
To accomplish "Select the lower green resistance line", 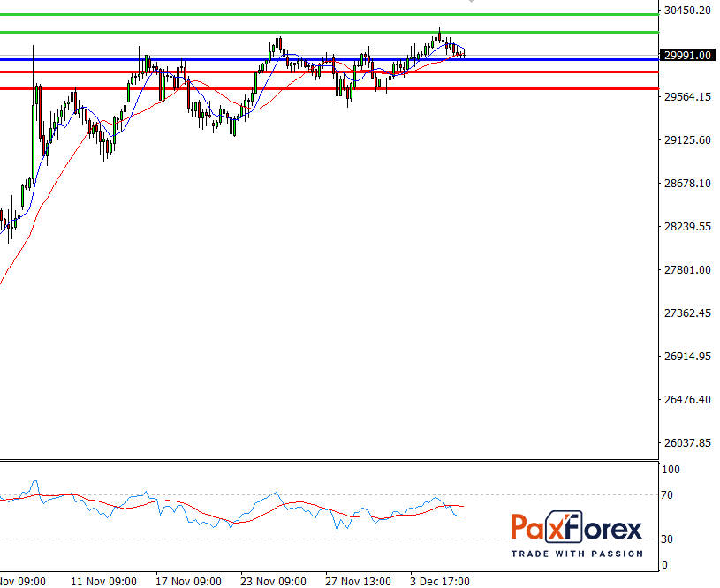I will pyautogui.click(x=330, y=32).
